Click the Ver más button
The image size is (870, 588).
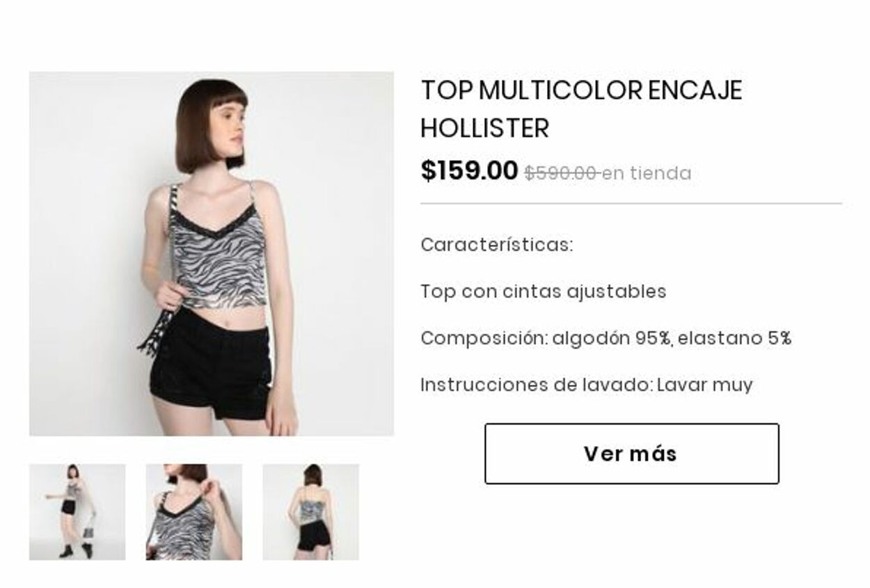pyautogui.click(x=632, y=454)
